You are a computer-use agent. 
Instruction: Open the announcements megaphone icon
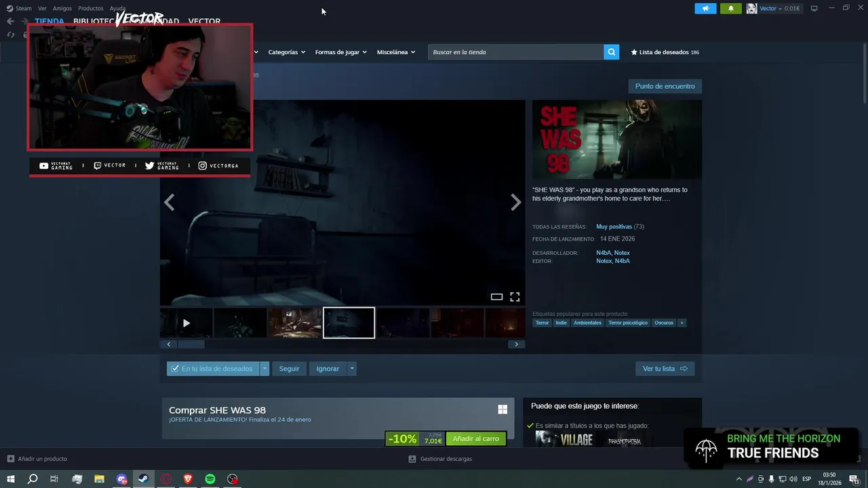coord(705,9)
